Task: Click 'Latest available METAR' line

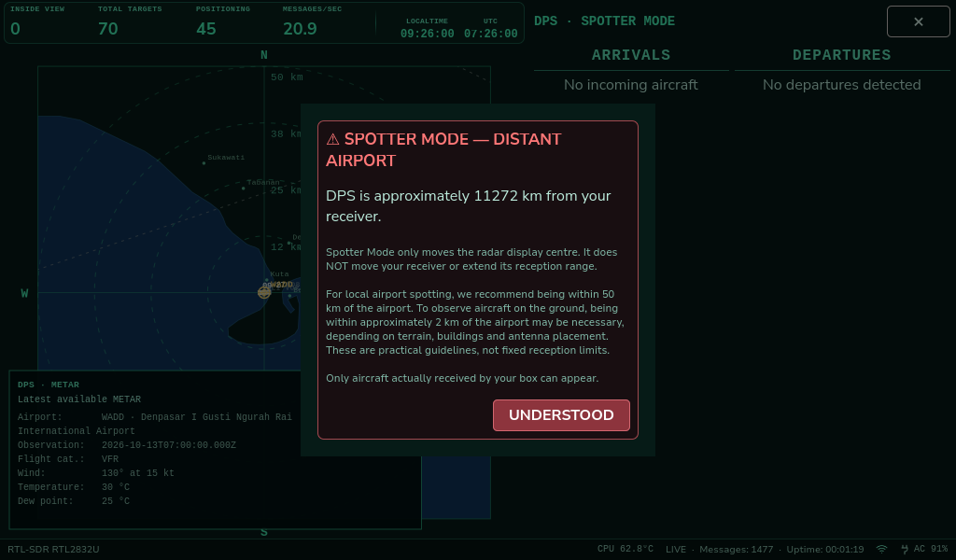Action: click(79, 399)
